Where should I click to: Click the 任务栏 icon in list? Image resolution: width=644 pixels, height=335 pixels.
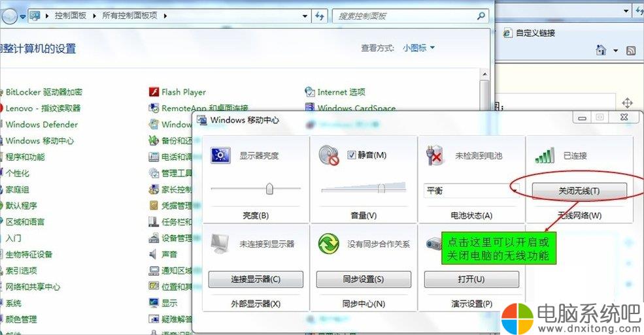pyautogui.click(x=154, y=222)
